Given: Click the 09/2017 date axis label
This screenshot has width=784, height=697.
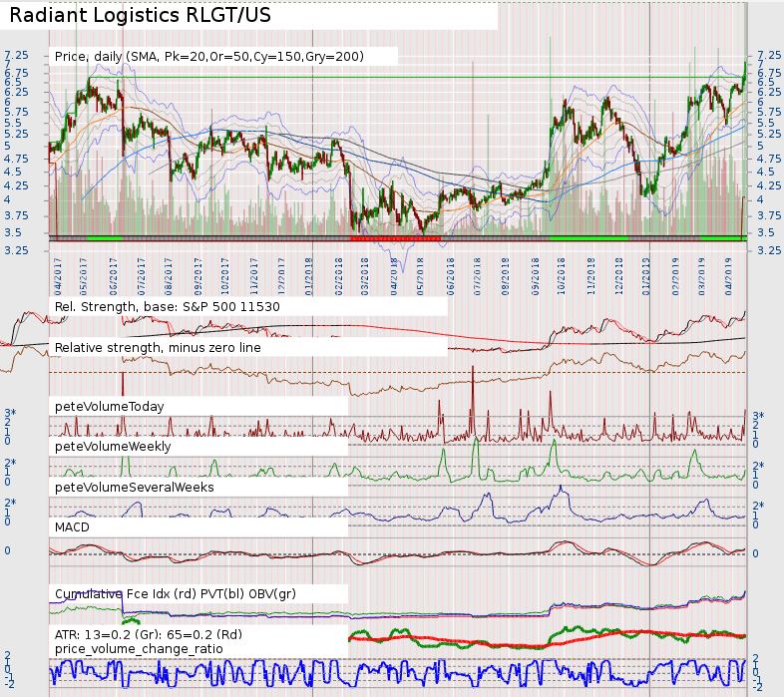Looking at the screenshot, I should coord(198,276).
